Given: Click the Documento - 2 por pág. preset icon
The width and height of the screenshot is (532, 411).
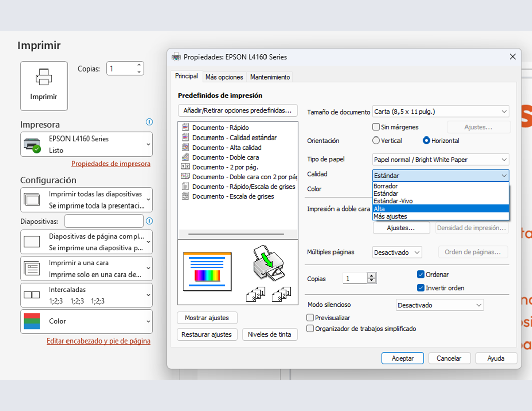Looking at the screenshot, I should point(185,167).
